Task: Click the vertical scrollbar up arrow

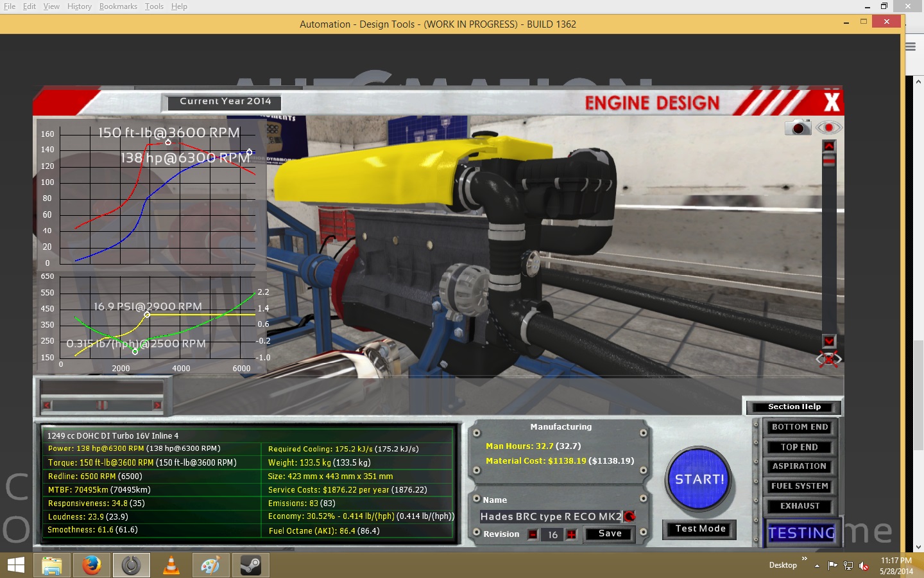Action: pyautogui.click(x=829, y=146)
